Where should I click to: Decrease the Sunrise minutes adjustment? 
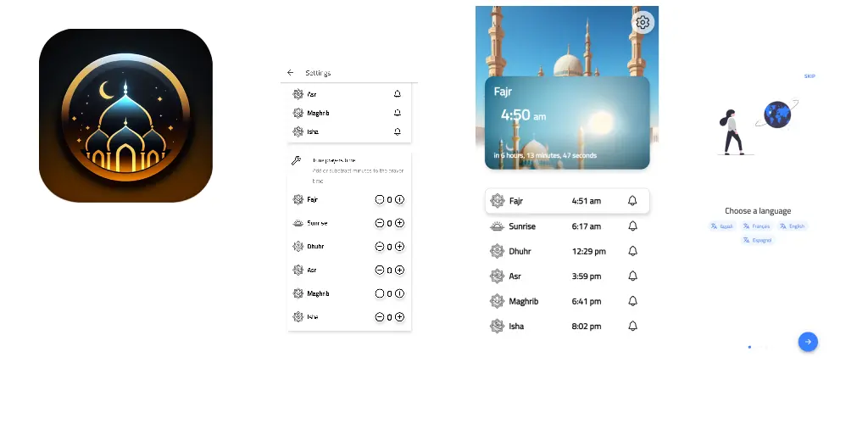pyautogui.click(x=379, y=223)
